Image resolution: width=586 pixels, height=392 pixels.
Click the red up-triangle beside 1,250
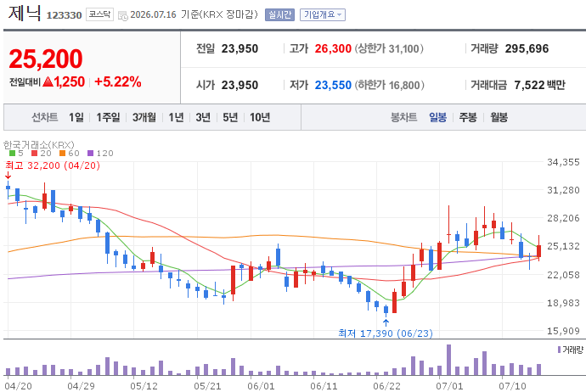tap(48, 81)
